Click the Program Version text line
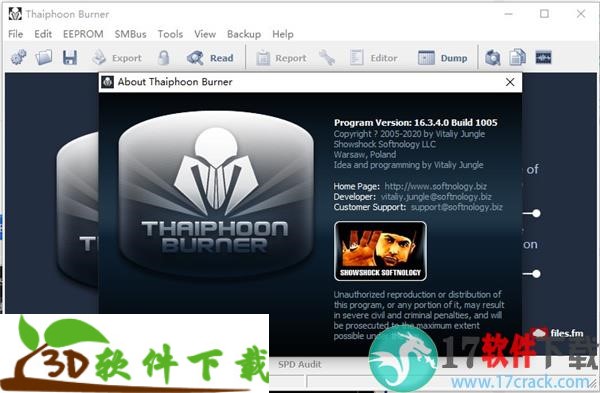600x393 pixels. [x=415, y=123]
